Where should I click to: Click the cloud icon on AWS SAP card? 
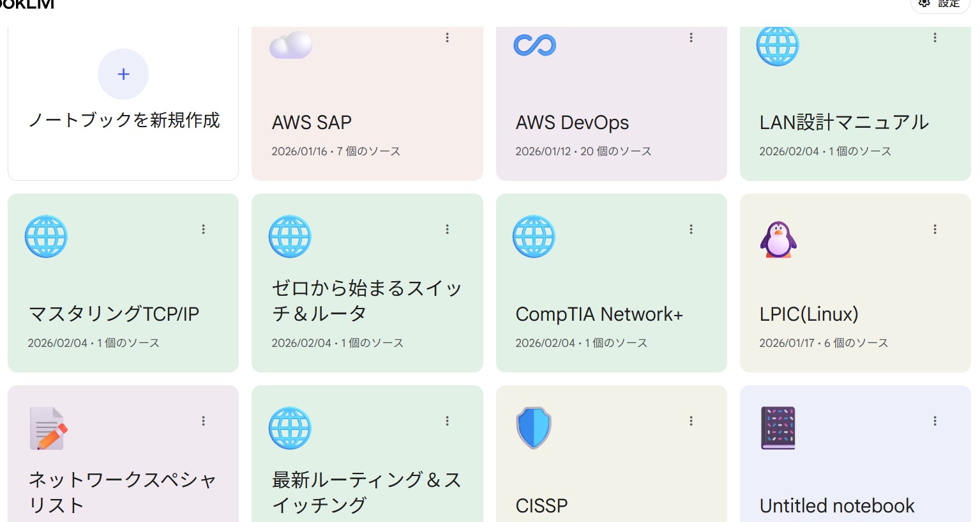click(x=290, y=45)
